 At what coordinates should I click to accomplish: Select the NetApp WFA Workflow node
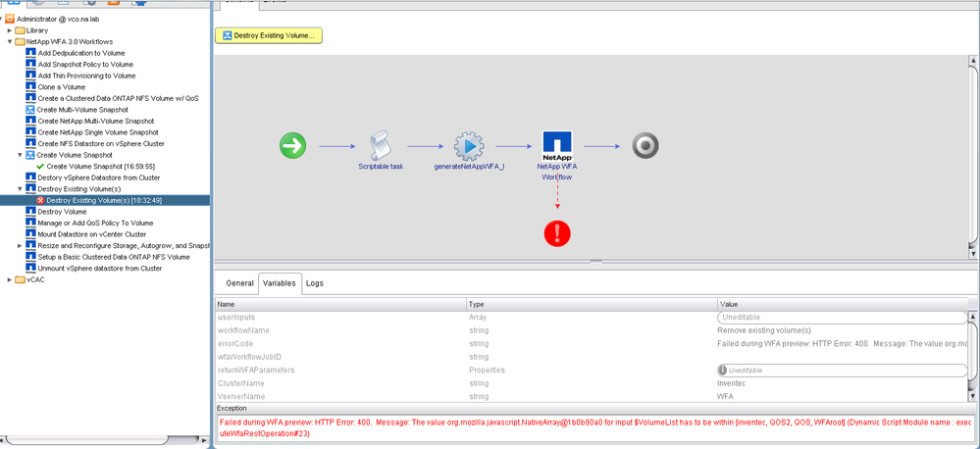click(557, 147)
